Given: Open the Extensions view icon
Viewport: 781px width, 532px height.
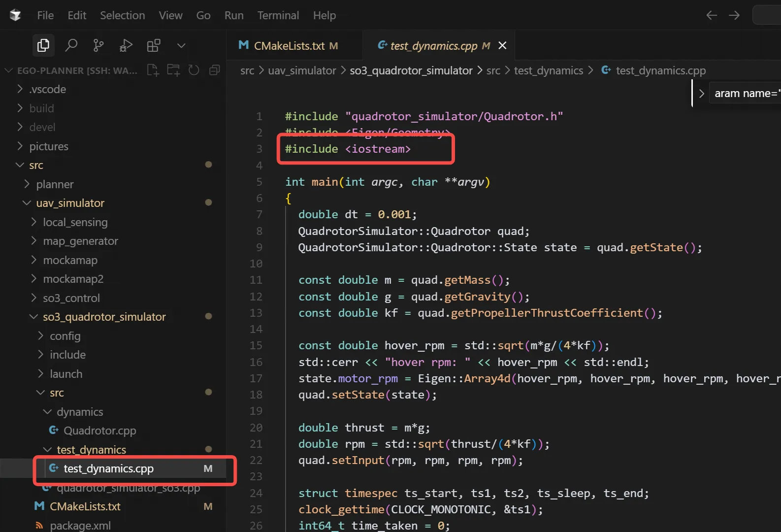Looking at the screenshot, I should 154,45.
